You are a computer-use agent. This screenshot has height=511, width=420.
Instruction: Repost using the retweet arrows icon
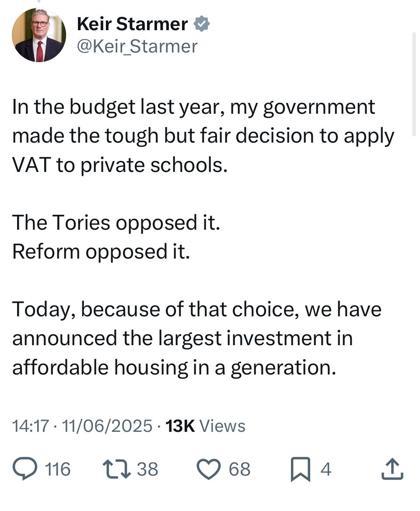pyautogui.click(x=117, y=469)
